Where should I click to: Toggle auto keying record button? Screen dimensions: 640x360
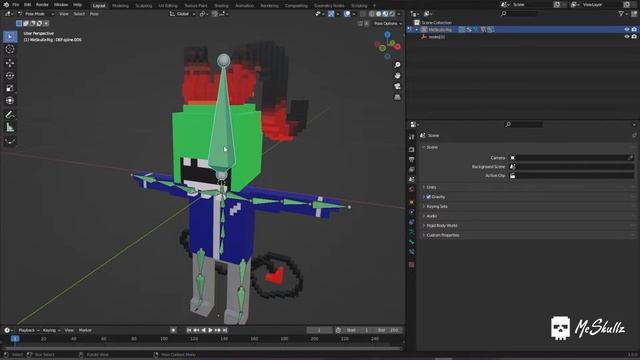[173, 330]
